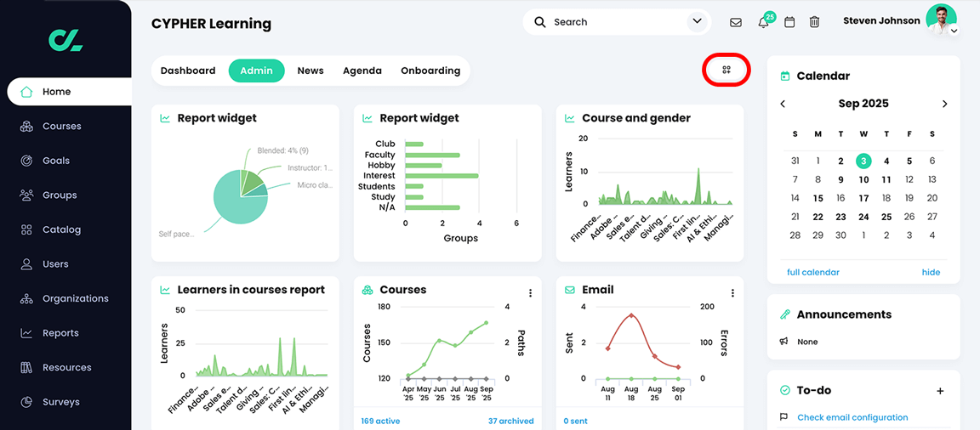980x430 pixels.
Task: Click the Interest bar in groups chart
Action: coord(442,176)
